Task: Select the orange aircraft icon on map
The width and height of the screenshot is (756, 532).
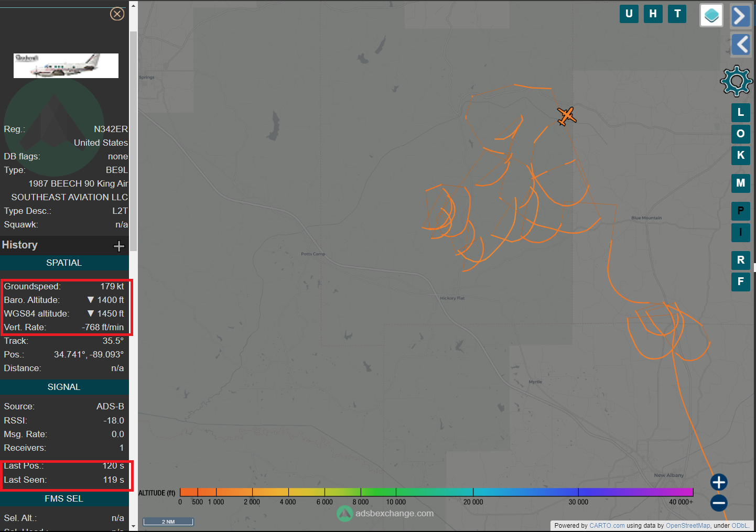Action: click(566, 116)
